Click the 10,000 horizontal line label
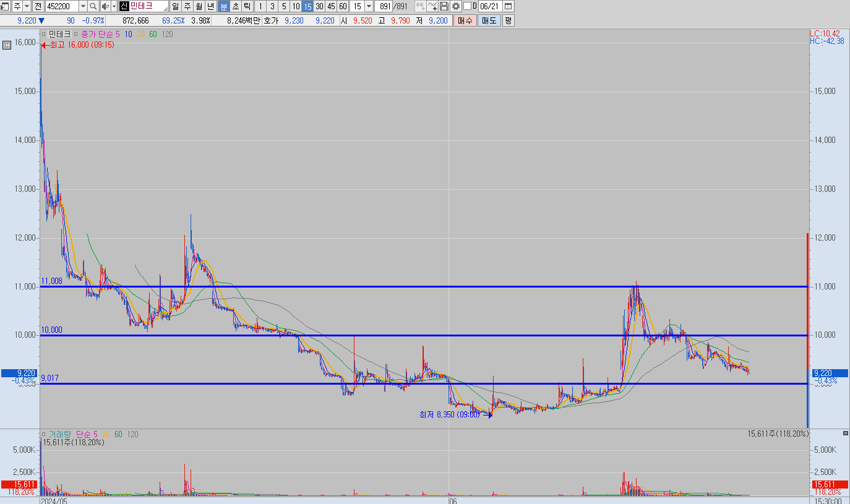 tap(51, 330)
